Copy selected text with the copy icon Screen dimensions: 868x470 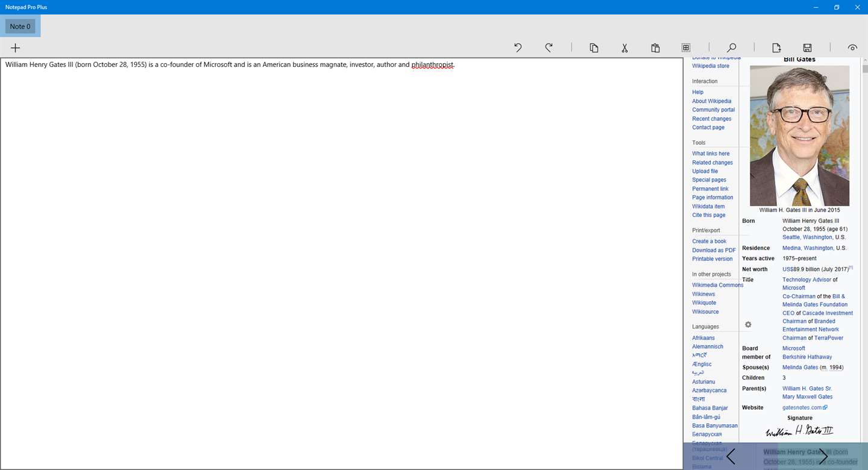point(594,48)
